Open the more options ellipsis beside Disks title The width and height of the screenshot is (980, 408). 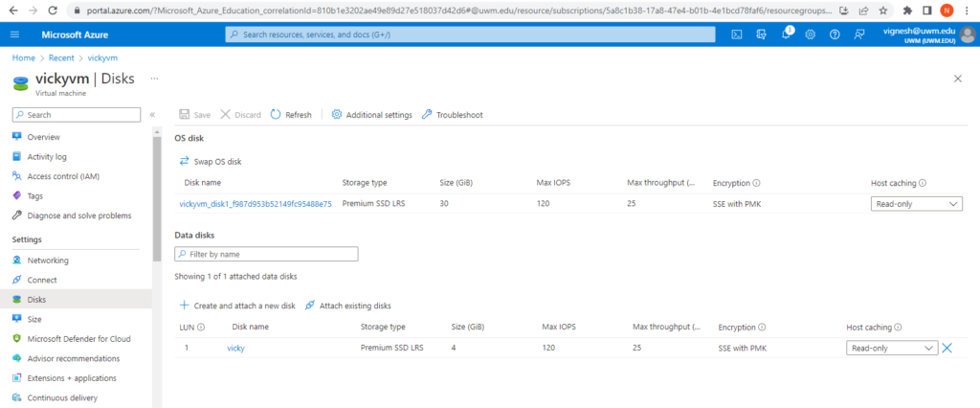[x=154, y=79]
